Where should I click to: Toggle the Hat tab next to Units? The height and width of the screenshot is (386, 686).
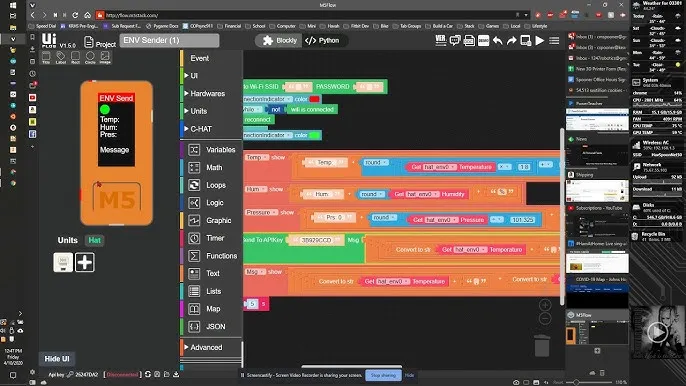pyautogui.click(x=94, y=240)
